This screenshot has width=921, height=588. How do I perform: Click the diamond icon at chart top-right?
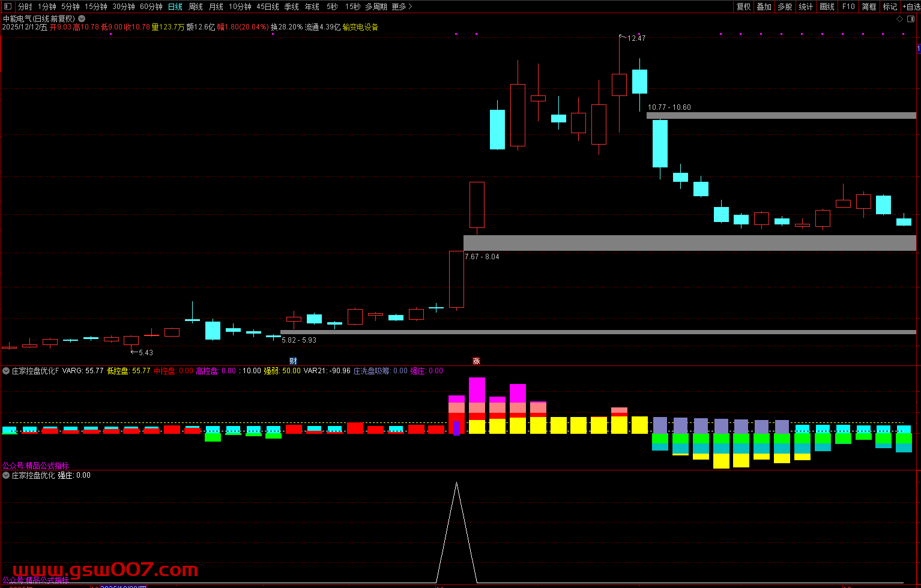click(x=899, y=19)
